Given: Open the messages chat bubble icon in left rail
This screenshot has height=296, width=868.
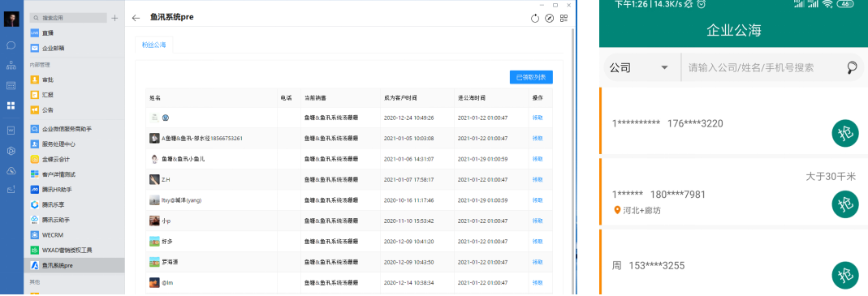Looking at the screenshot, I should point(11,45).
